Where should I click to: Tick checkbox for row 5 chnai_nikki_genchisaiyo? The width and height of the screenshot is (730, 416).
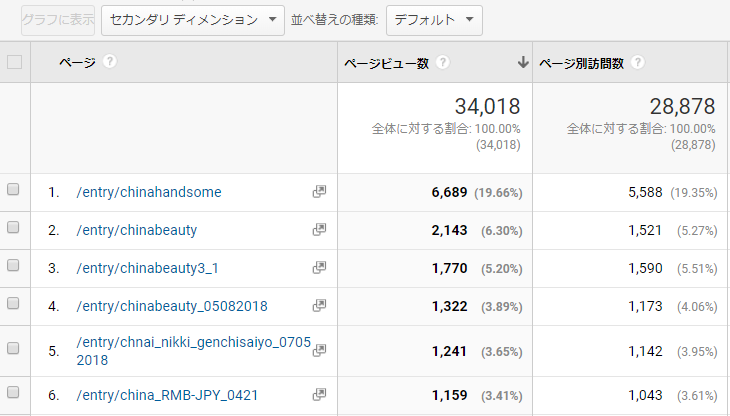(x=13, y=348)
